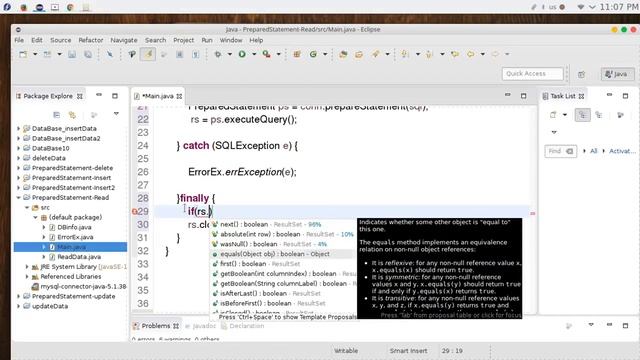Screen dimensions: 640x360
Task: Open the Run configurations dropdown arrow
Action: [254, 54]
